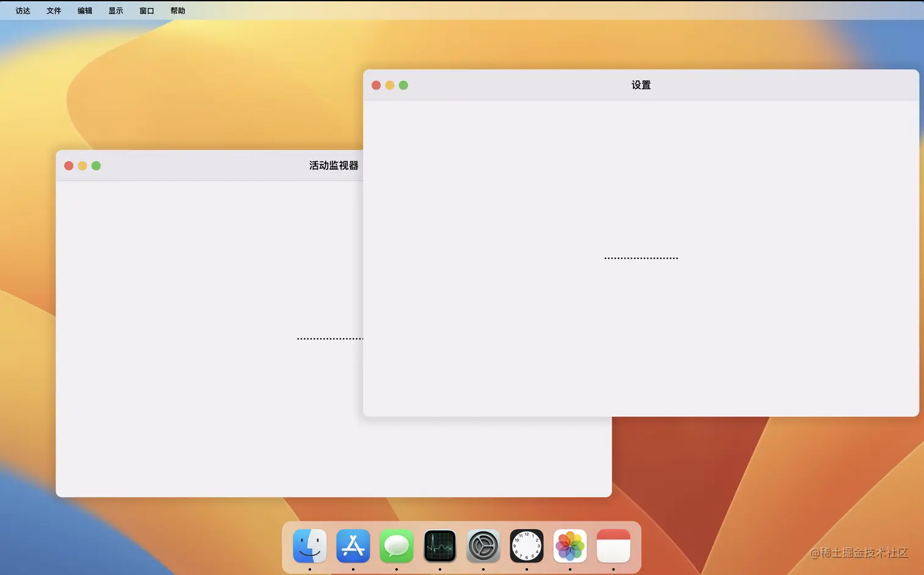
Task: Open Finder from the dock
Action: click(x=310, y=546)
